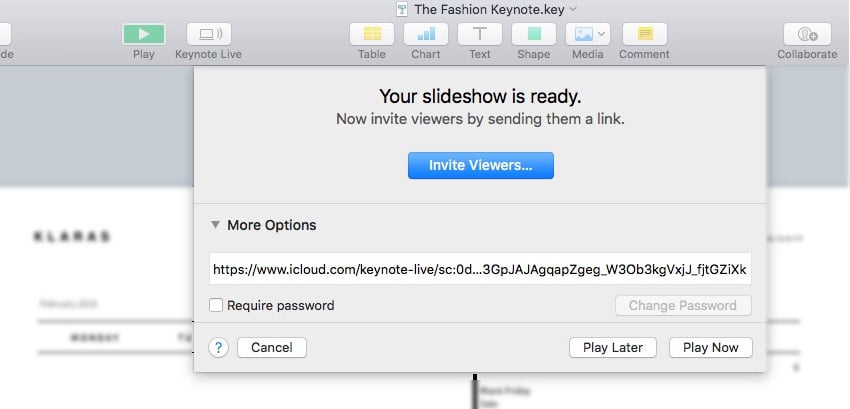Enable the Require password checkbox

(216, 306)
